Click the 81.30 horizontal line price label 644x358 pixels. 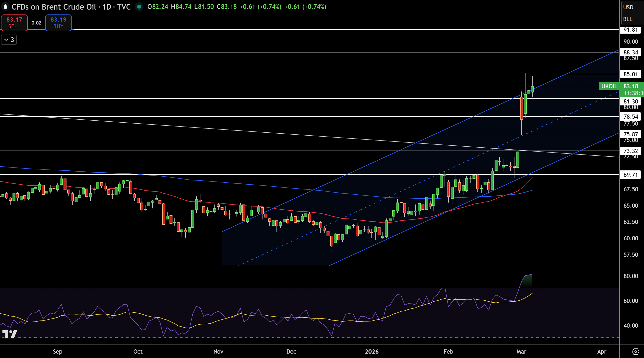630,102
